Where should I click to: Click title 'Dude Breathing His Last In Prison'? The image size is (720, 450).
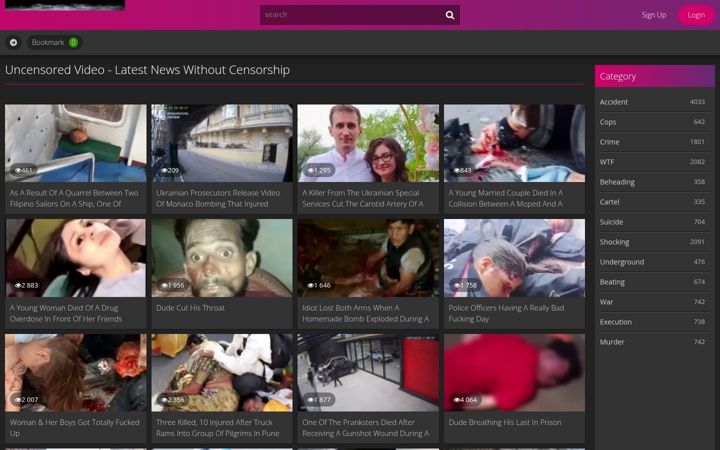pyautogui.click(x=505, y=422)
